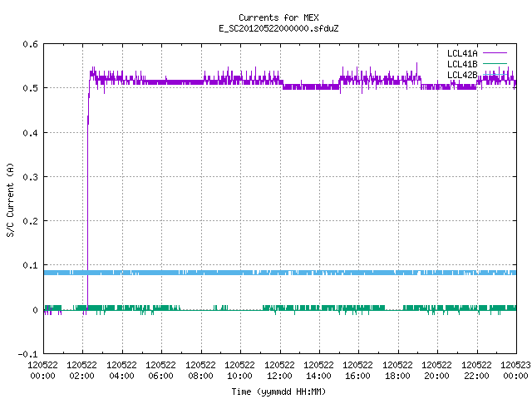Screen dimensions: 532x399
Task: Click x-axis tick 120522 14:00
Action: pyautogui.click(x=318, y=370)
